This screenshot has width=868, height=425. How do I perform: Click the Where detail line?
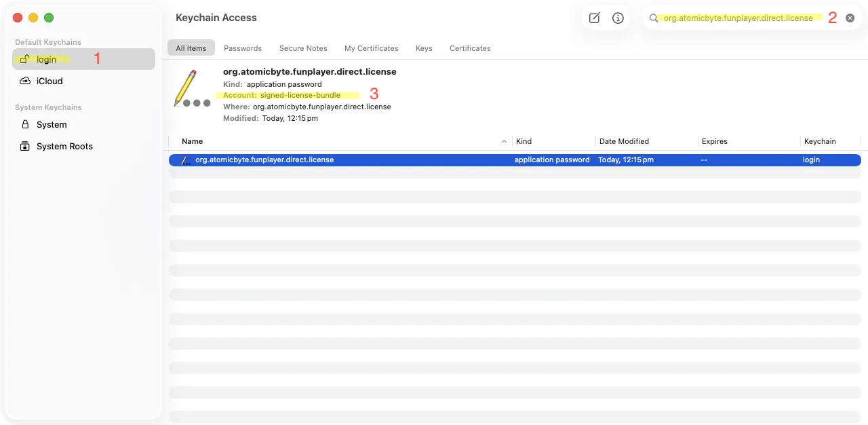point(307,107)
